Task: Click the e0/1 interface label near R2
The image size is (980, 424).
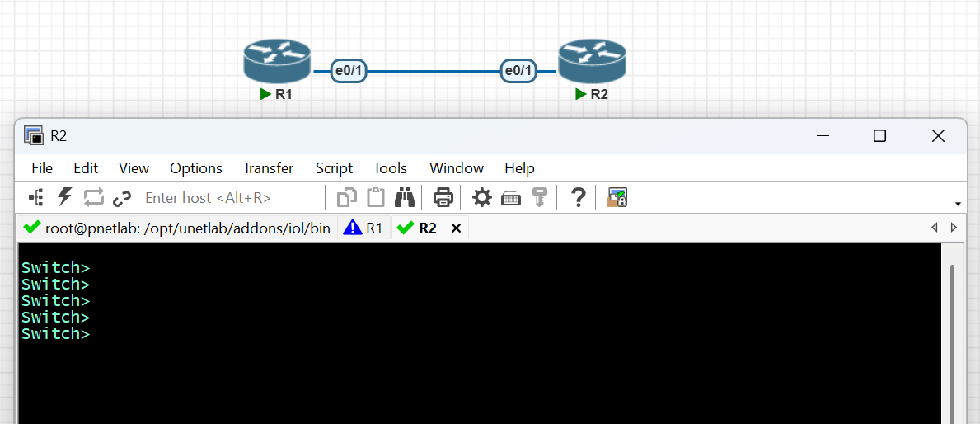Action: tap(518, 71)
